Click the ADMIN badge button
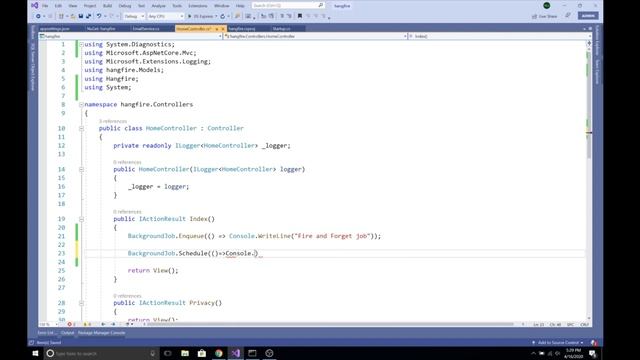 [588, 16]
